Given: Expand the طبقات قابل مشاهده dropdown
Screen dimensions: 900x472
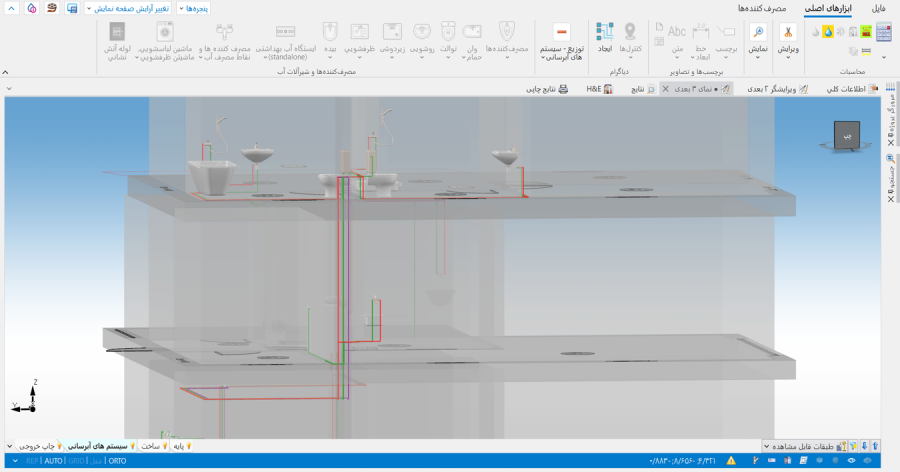Looking at the screenshot, I should click(766, 446).
